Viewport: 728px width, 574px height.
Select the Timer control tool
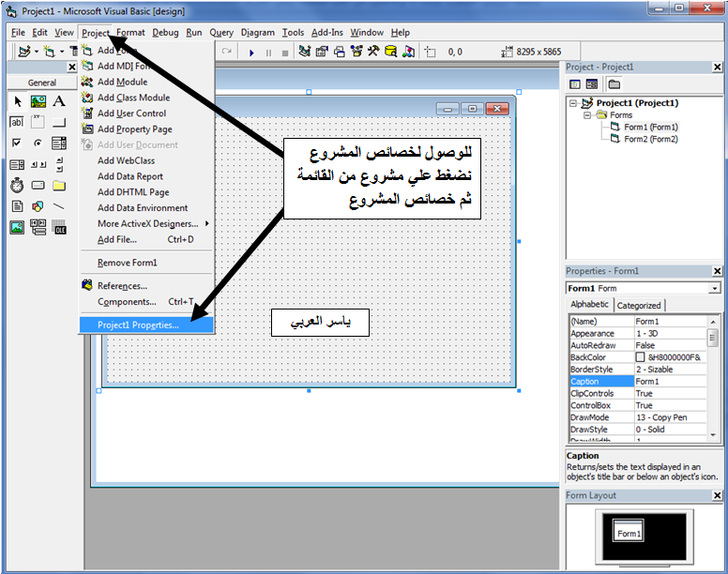(x=17, y=185)
